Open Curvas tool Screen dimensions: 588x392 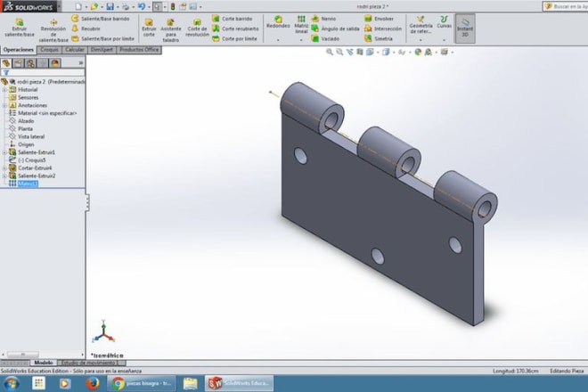[445, 22]
